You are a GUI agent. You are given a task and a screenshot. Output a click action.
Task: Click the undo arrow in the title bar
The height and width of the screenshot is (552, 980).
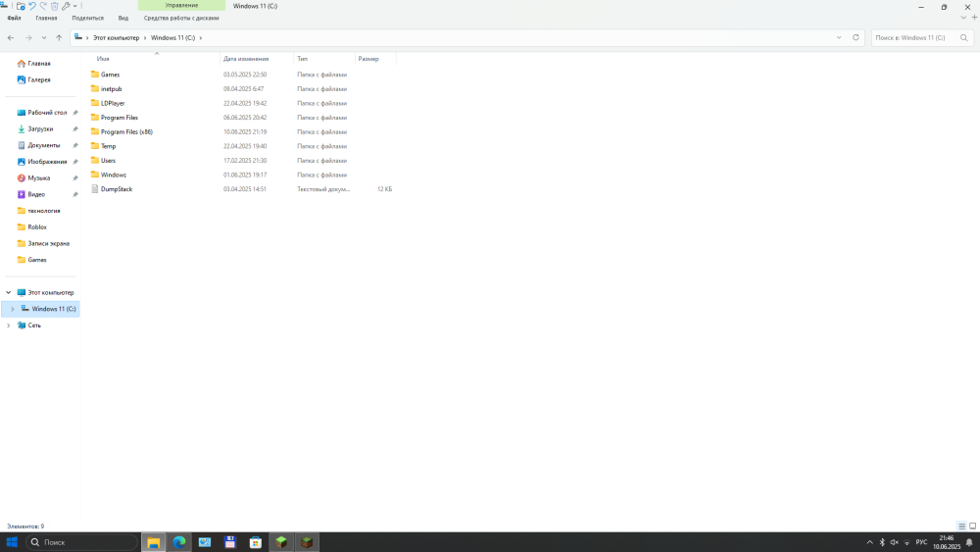pos(32,6)
